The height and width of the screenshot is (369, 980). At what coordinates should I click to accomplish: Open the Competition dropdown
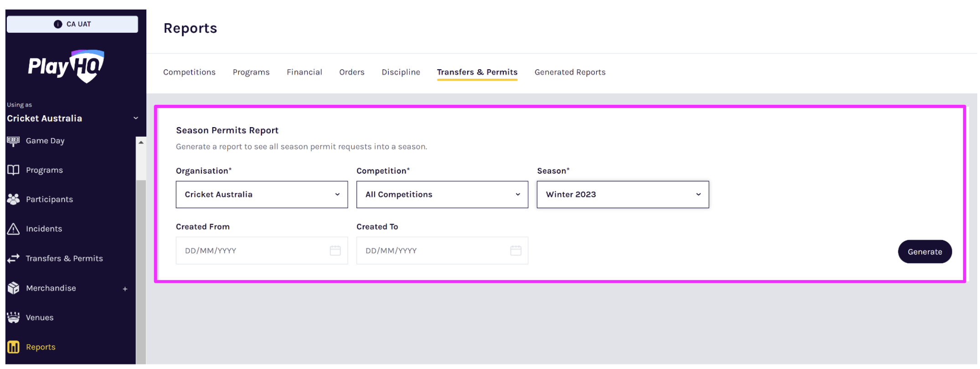pos(442,195)
